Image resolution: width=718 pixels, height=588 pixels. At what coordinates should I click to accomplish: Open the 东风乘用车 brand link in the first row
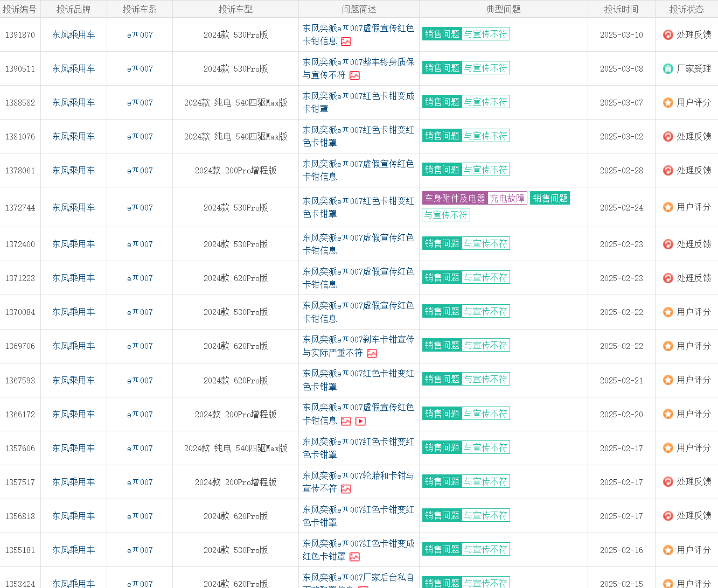pyautogui.click(x=73, y=34)
